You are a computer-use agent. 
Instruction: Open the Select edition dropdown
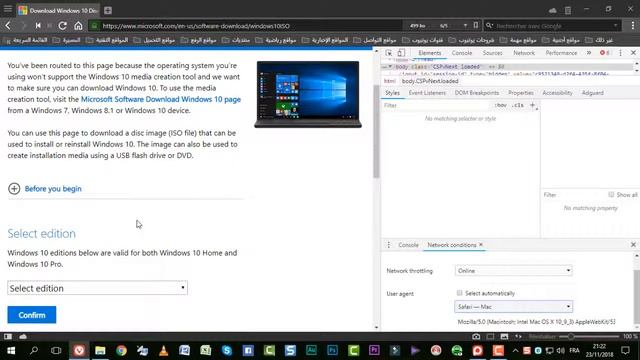pyautogui.click(x=98, y=288)
